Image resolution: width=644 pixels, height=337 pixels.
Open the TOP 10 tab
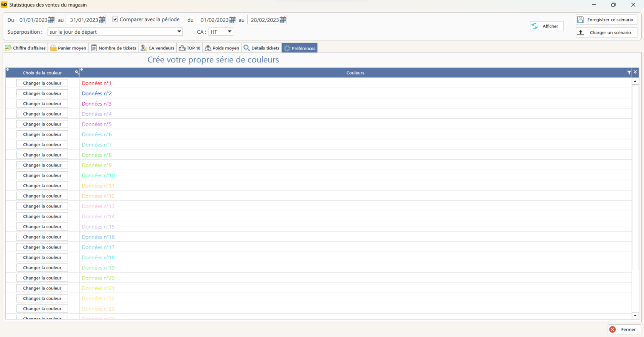189,48
